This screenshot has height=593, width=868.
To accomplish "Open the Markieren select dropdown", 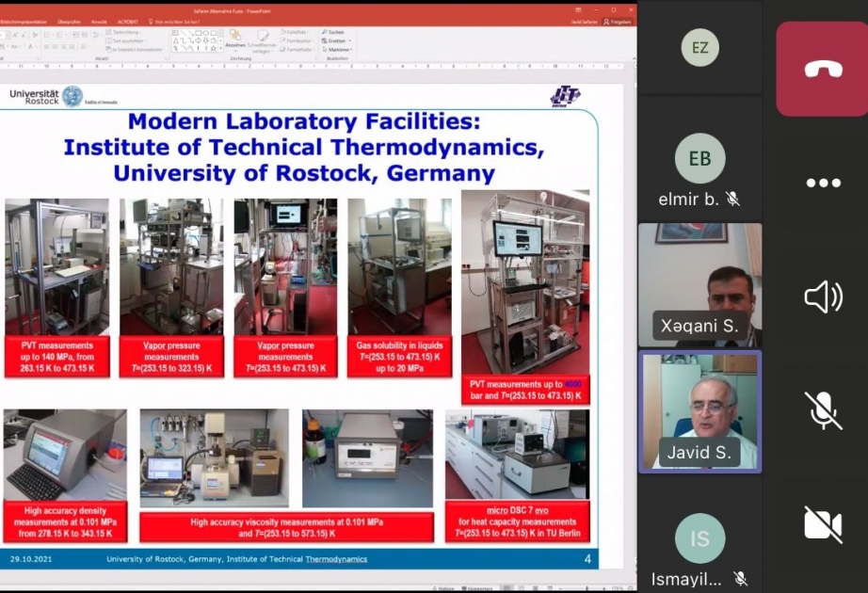I will coord(337,50).
